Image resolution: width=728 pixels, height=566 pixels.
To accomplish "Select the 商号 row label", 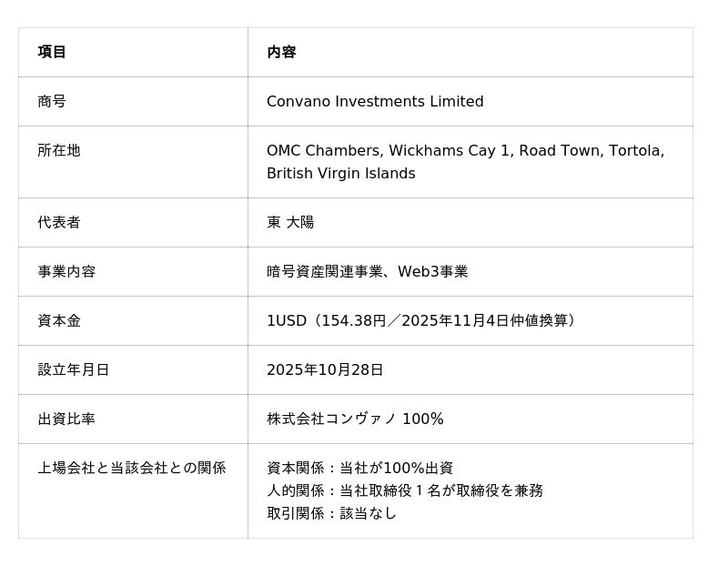I will (52, 101).
